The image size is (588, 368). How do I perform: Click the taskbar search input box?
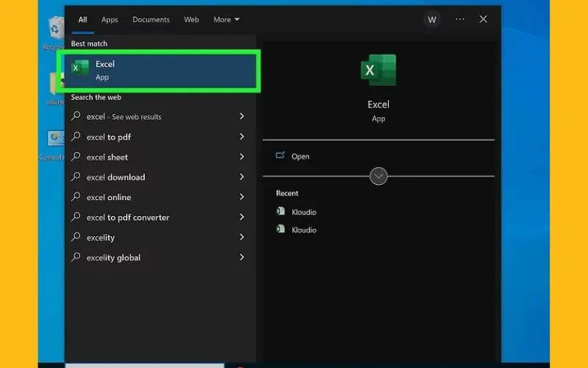pos(144,365)
